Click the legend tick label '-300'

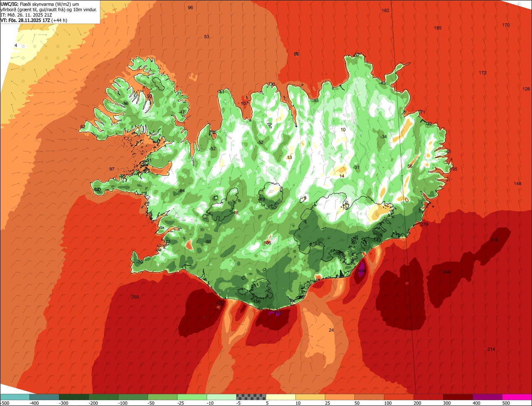coord(64,403)
